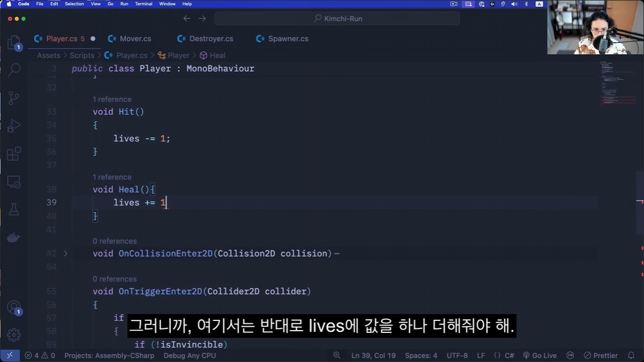Open the Scripts breadcrumb
Image resolution: width=644 pixels, height=362 pixels.
pos(82,55)
